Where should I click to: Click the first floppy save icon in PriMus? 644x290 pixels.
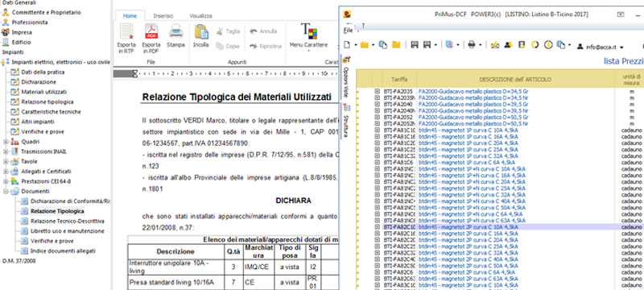point(415,45)
